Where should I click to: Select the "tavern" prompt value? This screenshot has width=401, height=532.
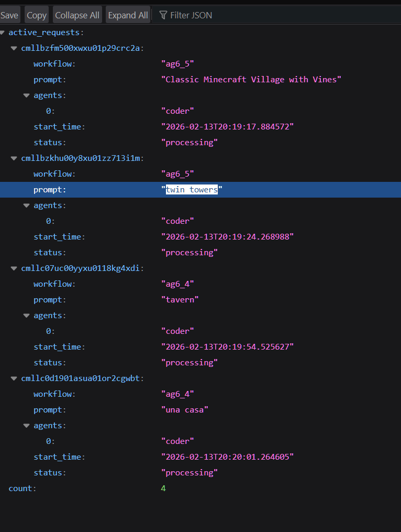point(180,300)
